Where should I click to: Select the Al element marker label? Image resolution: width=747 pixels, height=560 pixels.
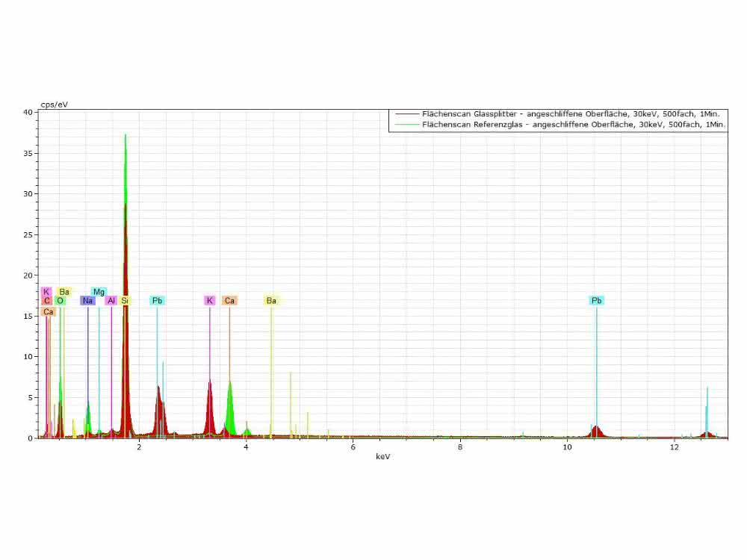(x=111, y=300)
